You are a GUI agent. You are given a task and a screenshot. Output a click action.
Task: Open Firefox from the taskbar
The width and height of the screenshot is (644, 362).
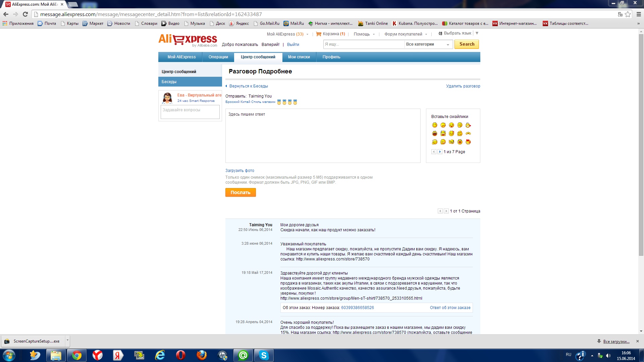coord(202,355)
